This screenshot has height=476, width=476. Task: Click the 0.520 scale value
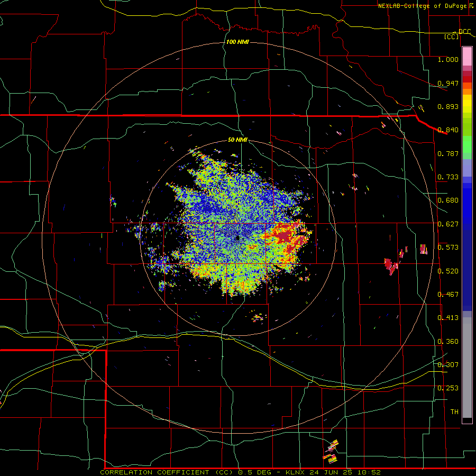[x=448, y=271]
